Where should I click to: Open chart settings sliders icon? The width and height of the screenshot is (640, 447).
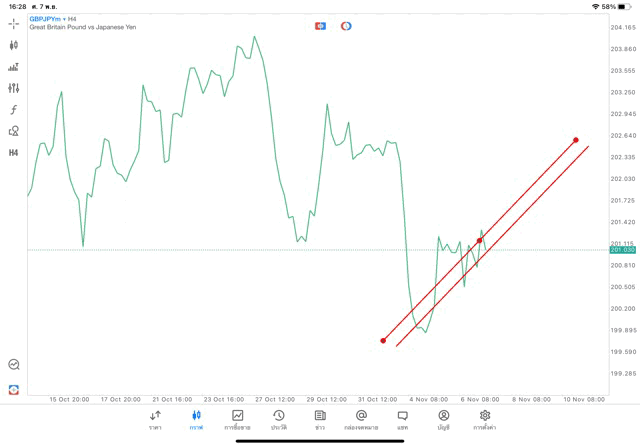14,88
